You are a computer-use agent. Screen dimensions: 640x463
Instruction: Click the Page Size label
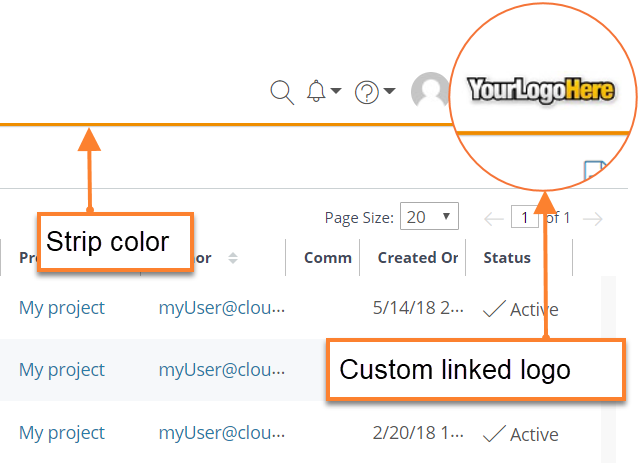tap(359, 218)
